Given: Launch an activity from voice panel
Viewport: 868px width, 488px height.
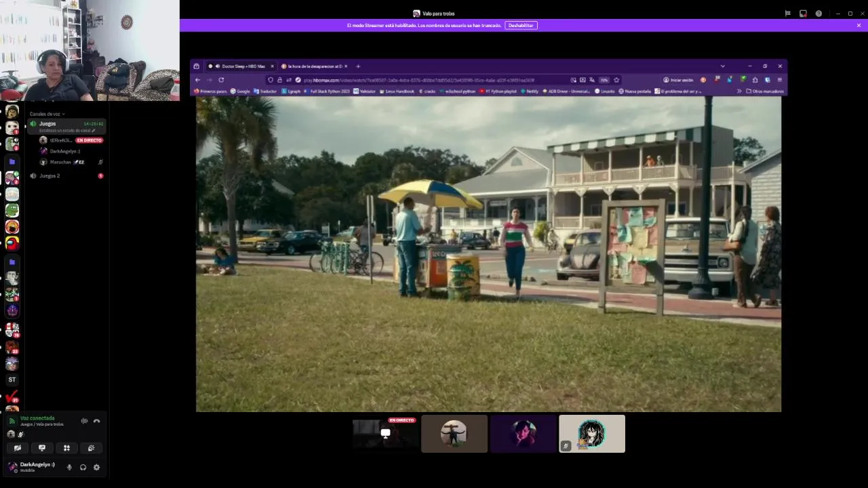Looking at the screenshot, I should coord(66,447).
